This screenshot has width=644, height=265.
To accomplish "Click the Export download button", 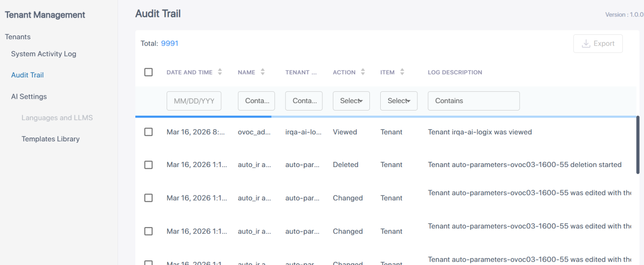I will tap(598, 44).
